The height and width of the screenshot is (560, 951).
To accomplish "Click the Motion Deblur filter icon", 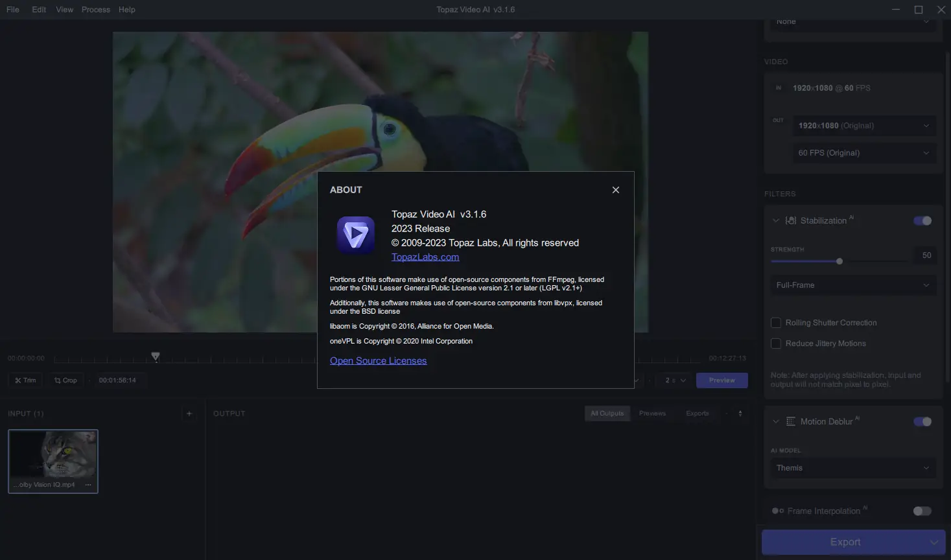I will coord(791,422).
